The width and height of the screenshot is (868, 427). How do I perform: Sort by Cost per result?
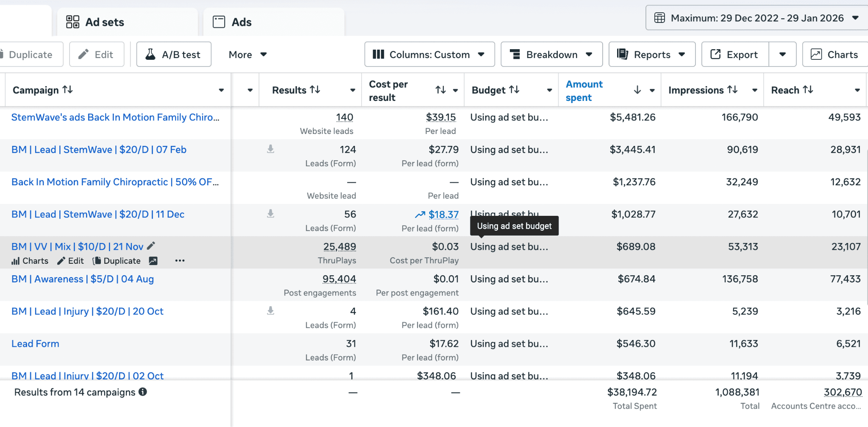click(x=441, y=89)
